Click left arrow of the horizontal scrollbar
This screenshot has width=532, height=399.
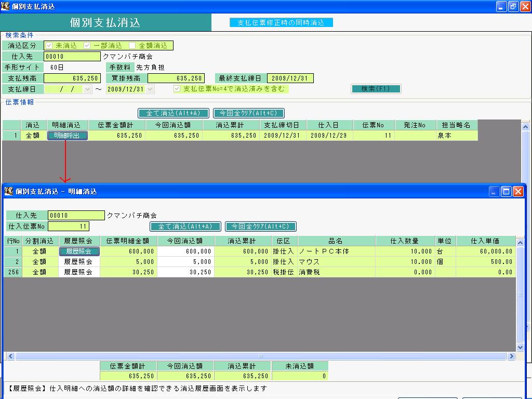[x=10, y=356]
